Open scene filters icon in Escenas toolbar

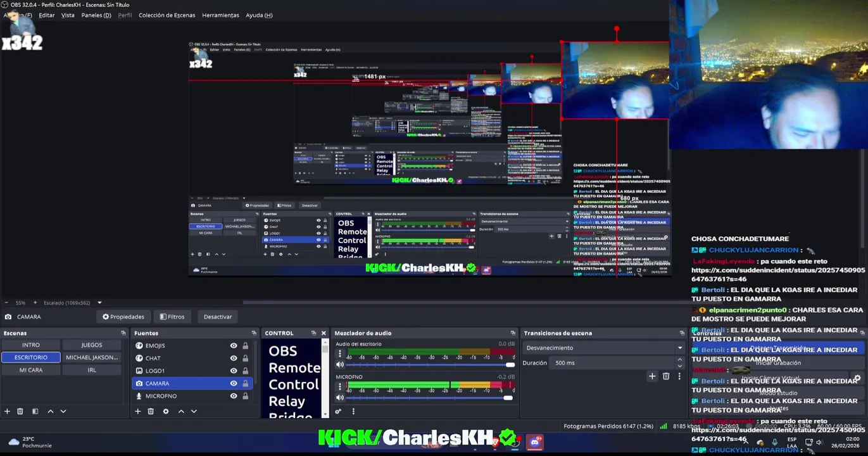point(35,411)
